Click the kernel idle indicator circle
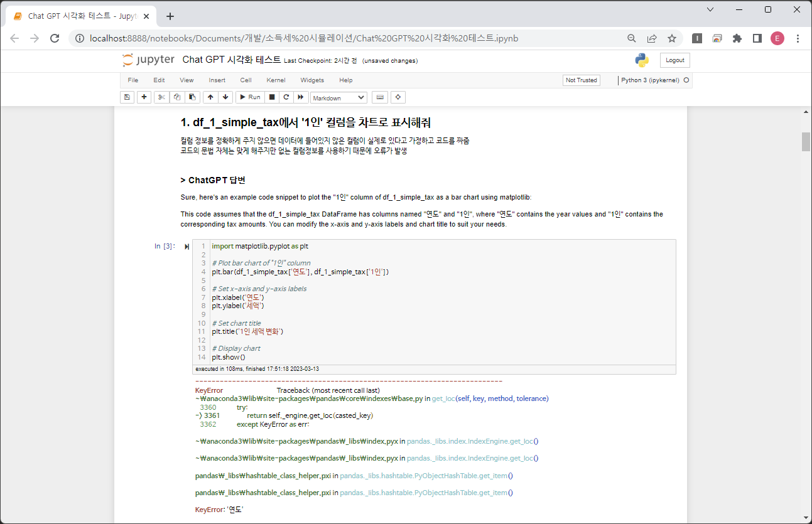Viewport: 812px width, 524px height. [686, 80]
